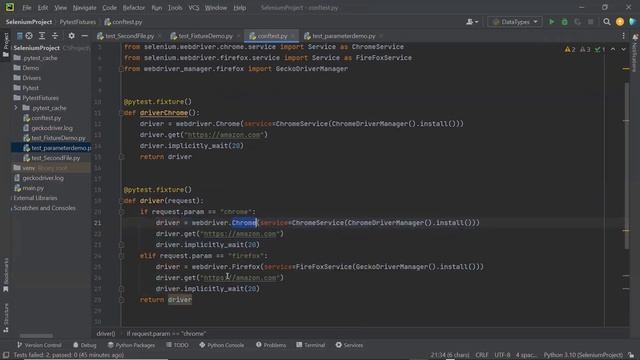Viewport: 640px width, 360px height.
Task: Open test_FixtureDemo.py in the project tree
Action: coord(58,138)
